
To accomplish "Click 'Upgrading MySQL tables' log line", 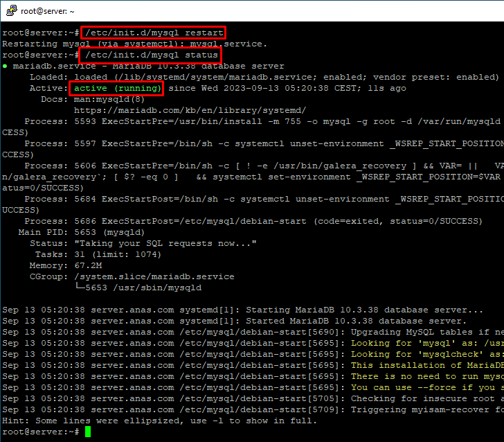I will click(253, 332).
